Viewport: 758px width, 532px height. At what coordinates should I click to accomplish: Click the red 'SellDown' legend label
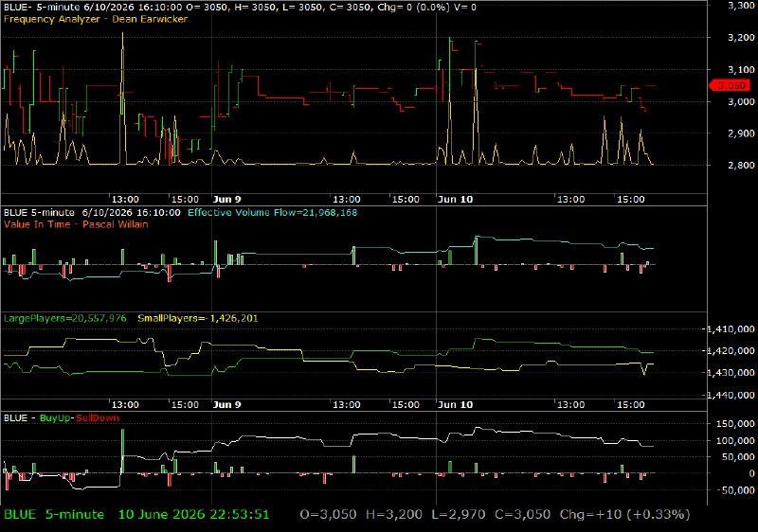98,418
